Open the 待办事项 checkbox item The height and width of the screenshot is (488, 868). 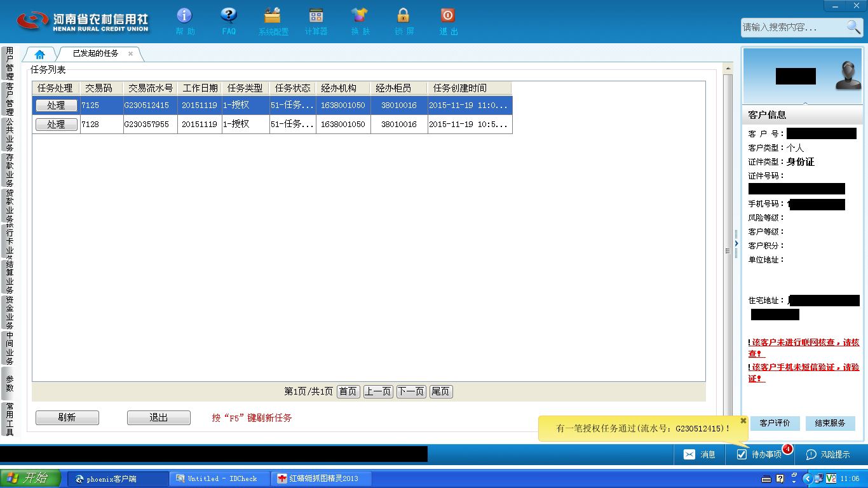pos(759,454)
